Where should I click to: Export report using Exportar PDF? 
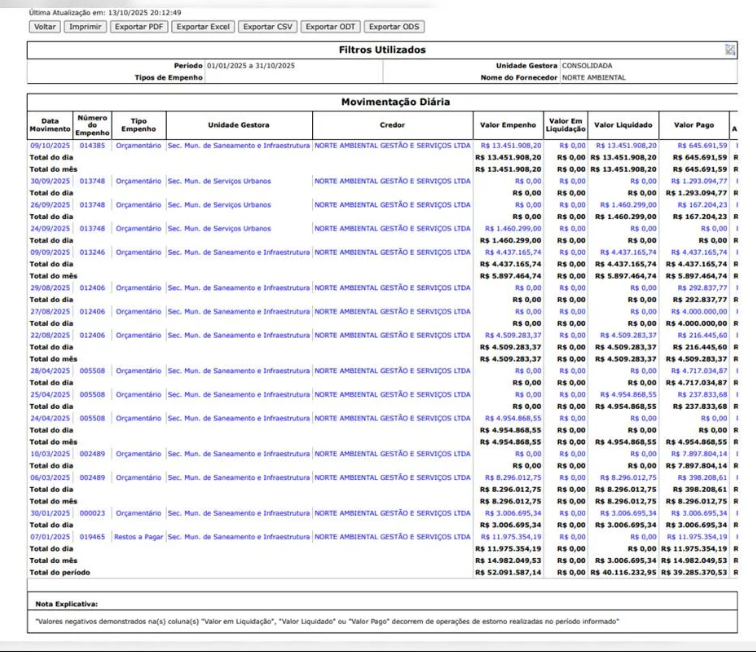pos(136,26)
